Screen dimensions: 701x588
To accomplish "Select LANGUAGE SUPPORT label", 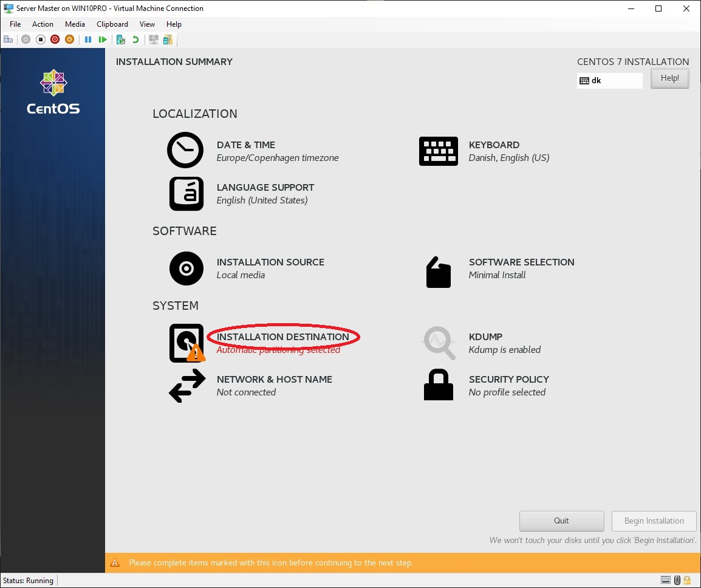I will 265,187.
